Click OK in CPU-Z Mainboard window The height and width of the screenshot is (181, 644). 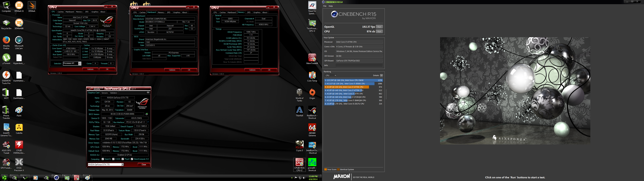point(189,70)
